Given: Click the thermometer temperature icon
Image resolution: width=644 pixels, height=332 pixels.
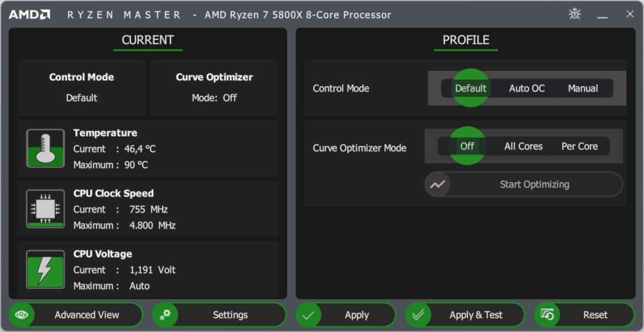Looking at the screenshot, I should pyautogui.click(x=45, y=148).
